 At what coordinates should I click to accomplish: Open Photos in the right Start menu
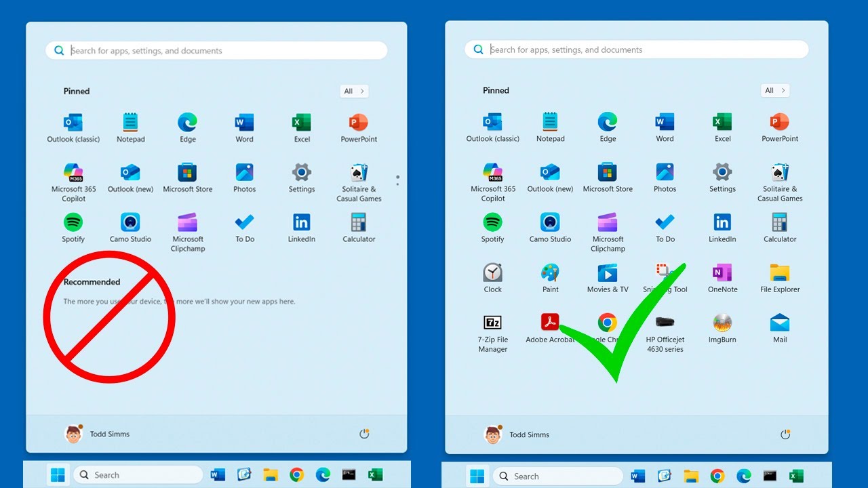pyautogui.click(x=665, y=178)
